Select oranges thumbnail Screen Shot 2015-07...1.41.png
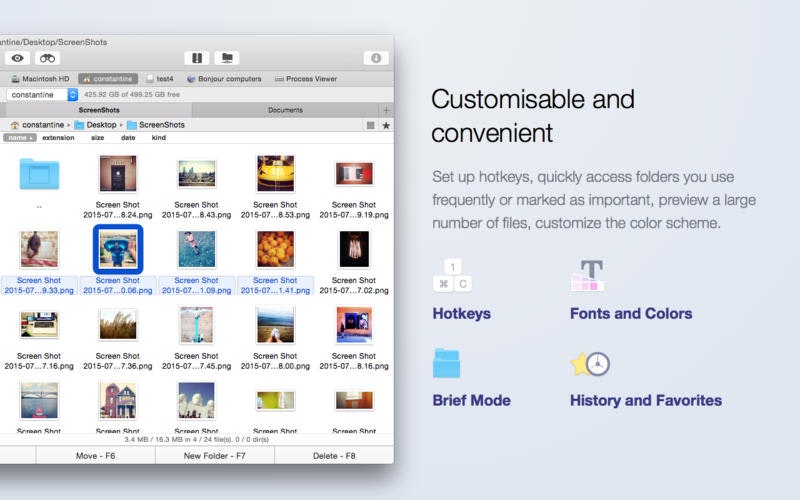The width and height of the screenshot is (800, 500). pos(276,249)
